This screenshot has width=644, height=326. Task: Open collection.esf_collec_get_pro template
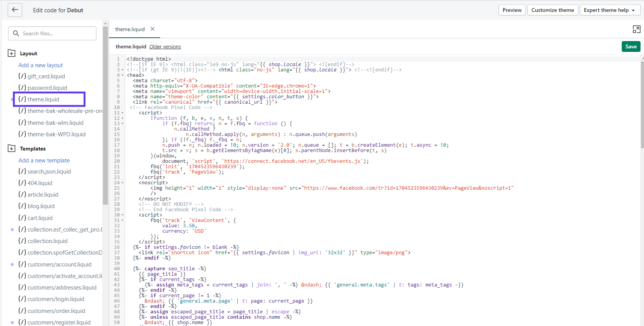tap(60, 230)
